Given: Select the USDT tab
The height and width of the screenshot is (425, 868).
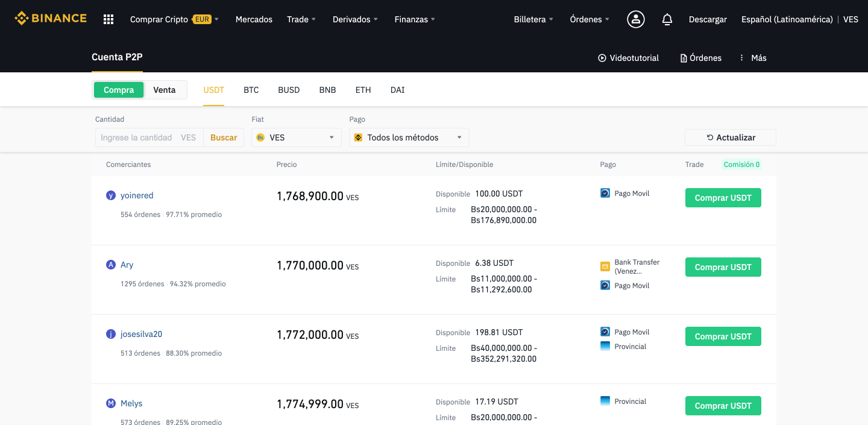Looking at the screenshot, I should [x=213, y=90].
